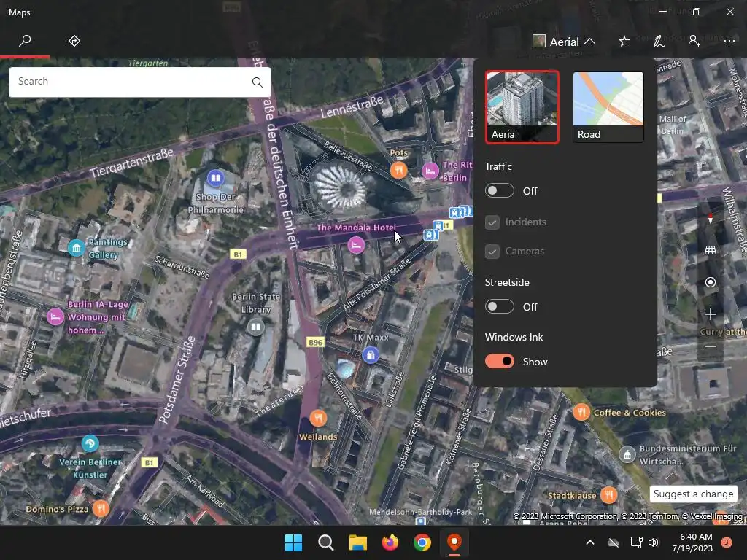Open the Windows Start menu
The width and height of the screenshot is (747, 560).
pos(293,542)
